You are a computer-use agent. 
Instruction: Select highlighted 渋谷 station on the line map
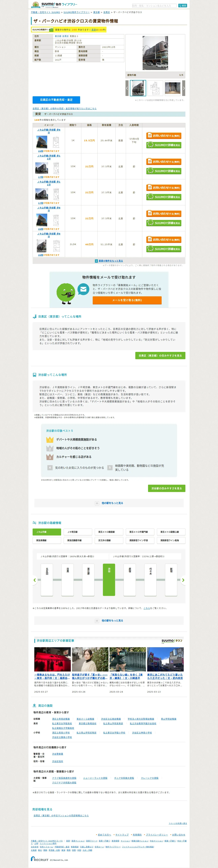(x=109, y=580)
